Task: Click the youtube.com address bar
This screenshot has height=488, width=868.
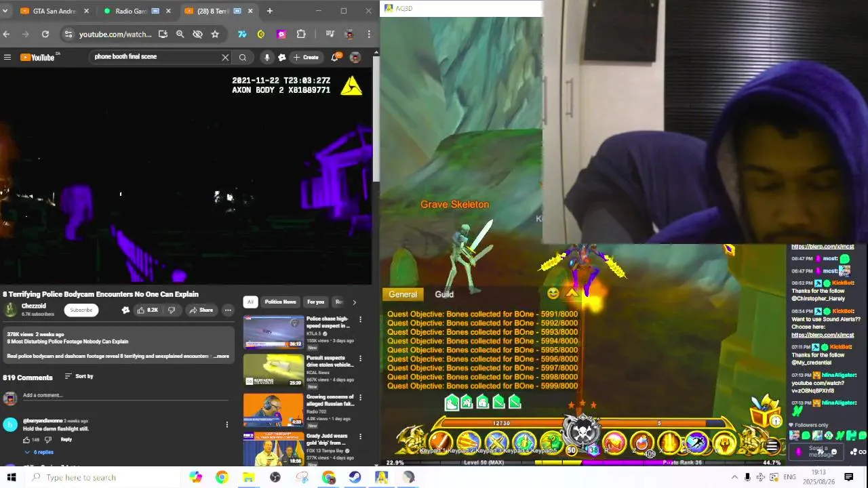Action: [115, 34]
